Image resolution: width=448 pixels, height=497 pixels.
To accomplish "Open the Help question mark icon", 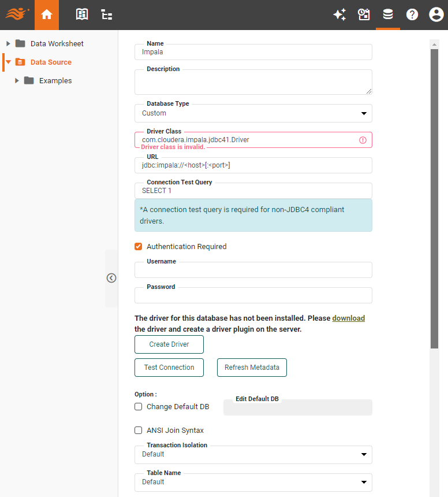I will coord(412,14).
